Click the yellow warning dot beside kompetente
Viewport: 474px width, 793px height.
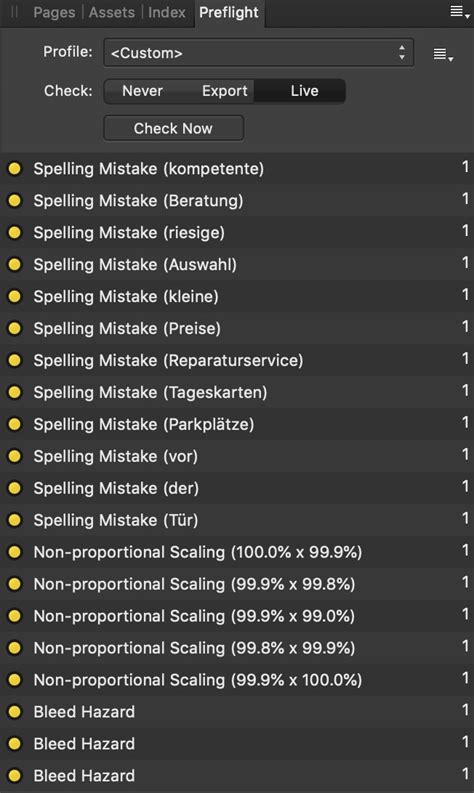15,168
